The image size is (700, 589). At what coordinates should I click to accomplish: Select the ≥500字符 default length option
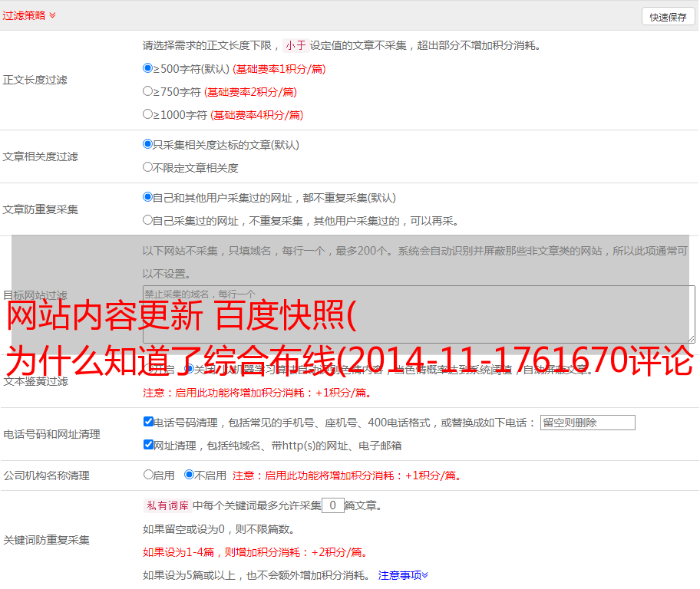click(147, 68)
